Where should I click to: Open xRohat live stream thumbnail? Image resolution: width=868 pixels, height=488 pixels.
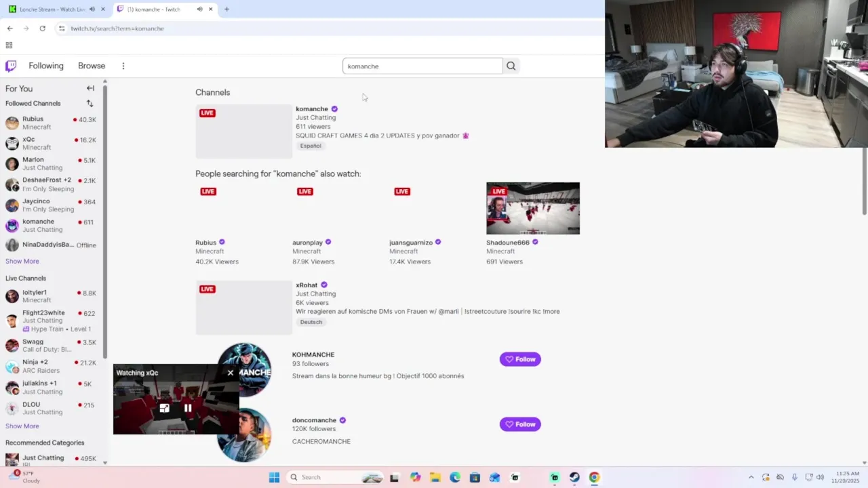243,307
